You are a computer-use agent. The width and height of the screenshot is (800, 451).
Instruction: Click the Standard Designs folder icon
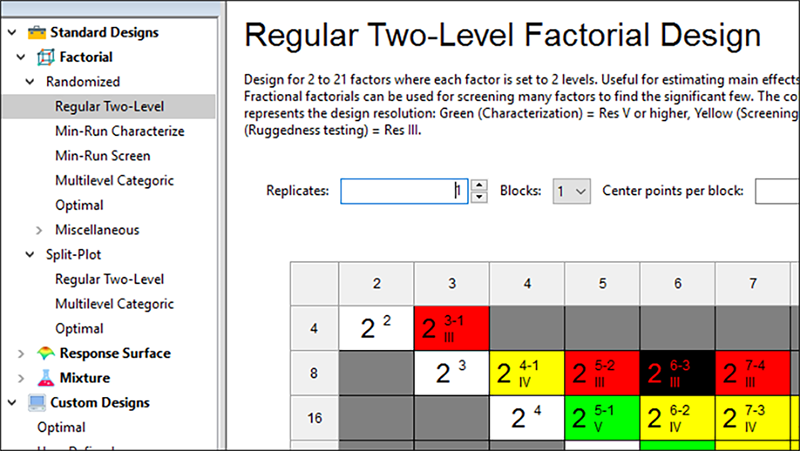(38, 32)
